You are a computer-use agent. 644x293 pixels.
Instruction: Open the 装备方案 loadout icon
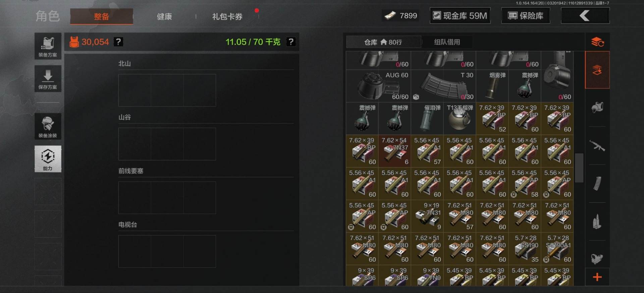click(x=48, y=46)
